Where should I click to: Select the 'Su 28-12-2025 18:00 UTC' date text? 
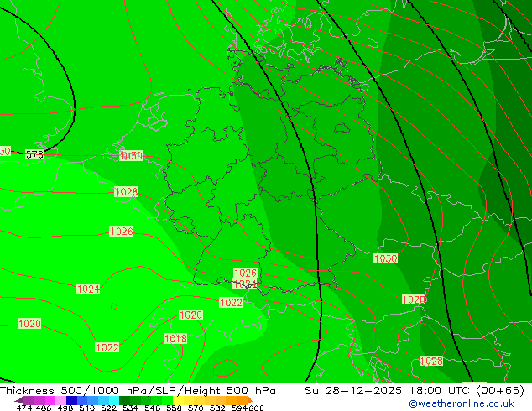[387, 391]
